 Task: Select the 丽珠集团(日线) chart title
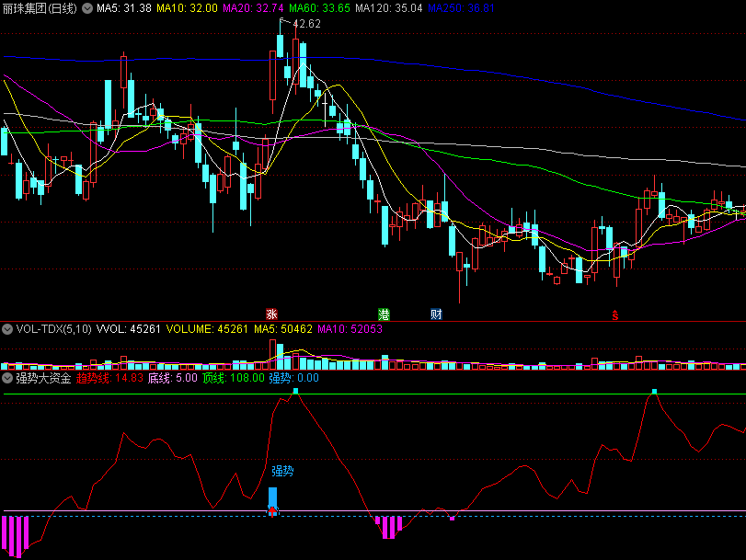(40, 8)
